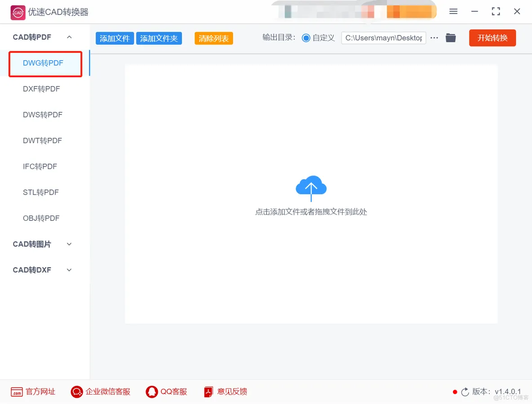This screenshot has width=532, height=404.
Task: Click the 添加文件夹 button
Action: tap(159, 38)
